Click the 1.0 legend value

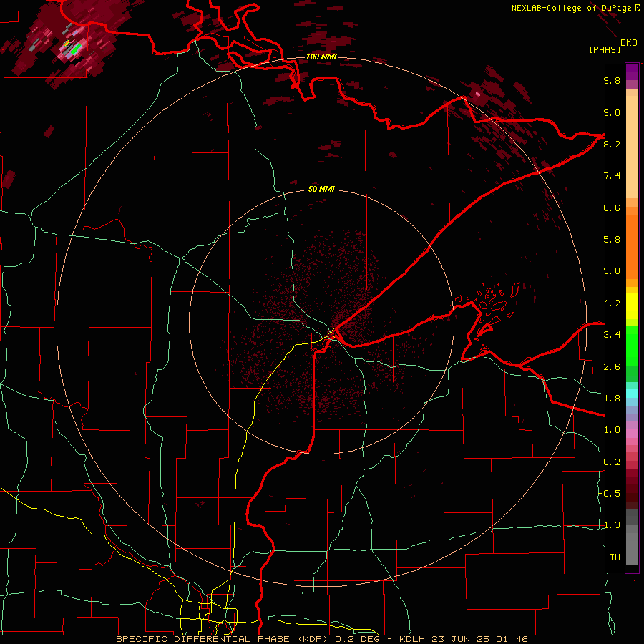click(612, 430)
